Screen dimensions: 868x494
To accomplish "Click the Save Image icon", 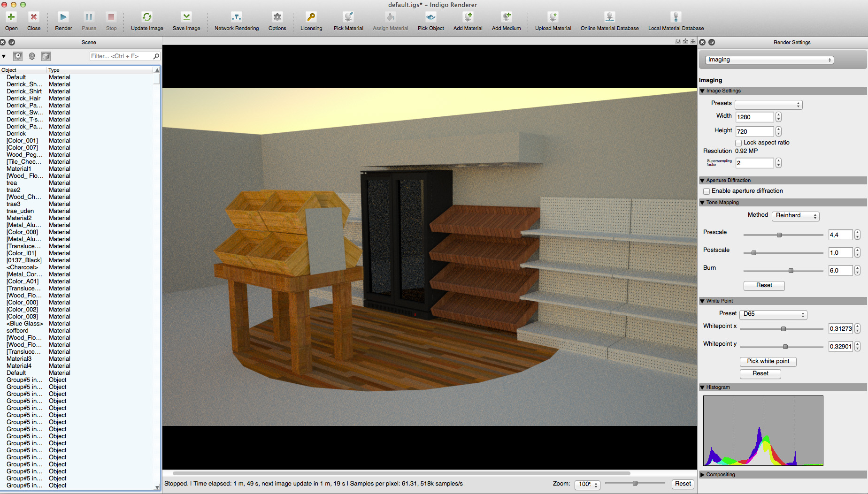I will pos(186,17).
